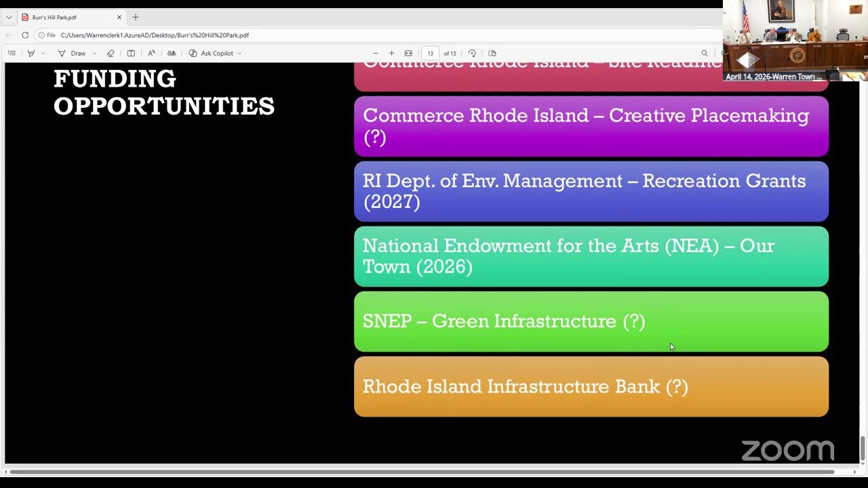Select the Add text tool
Screen dimensions: 868x488
tap(131, 53)
